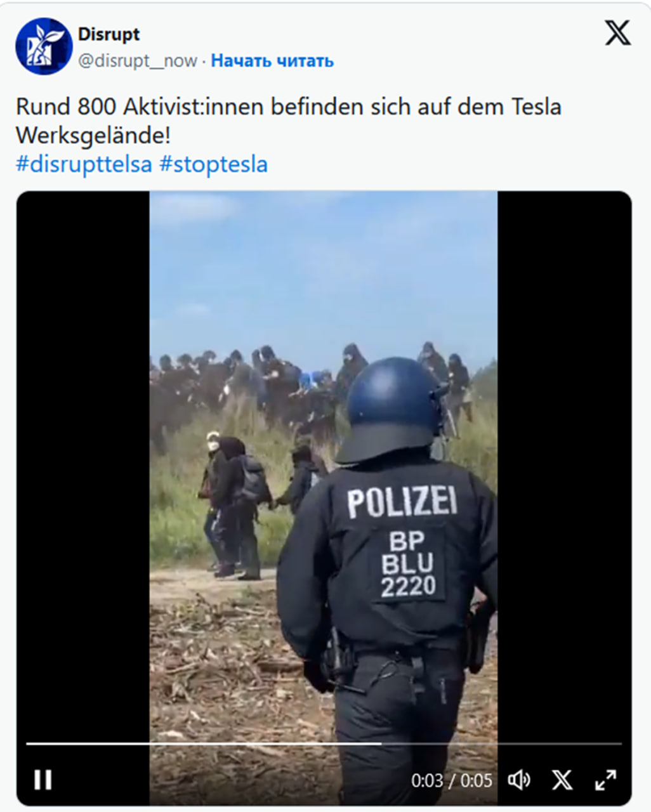
Task: Open the Disrupt profile avatar
Action: [x=43, y=46]
